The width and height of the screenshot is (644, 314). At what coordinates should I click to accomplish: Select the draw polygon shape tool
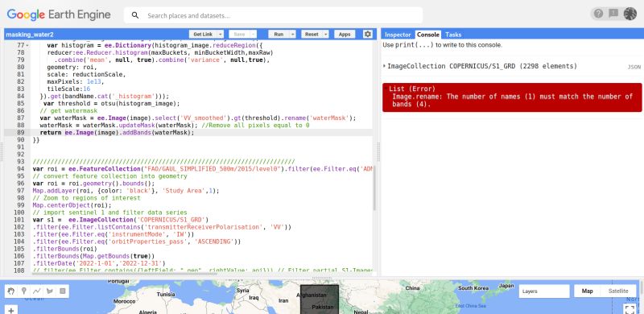(x=50, y=291)
